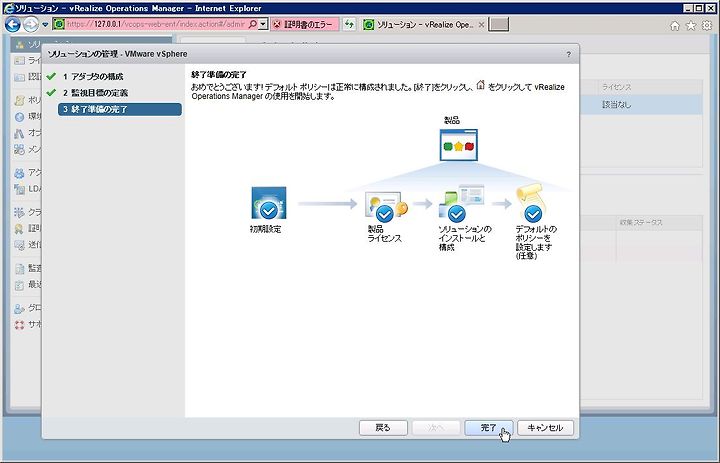Click the site icon in address bar
The height and width of the screenshot is (463, 720).
tap(59, 24)
